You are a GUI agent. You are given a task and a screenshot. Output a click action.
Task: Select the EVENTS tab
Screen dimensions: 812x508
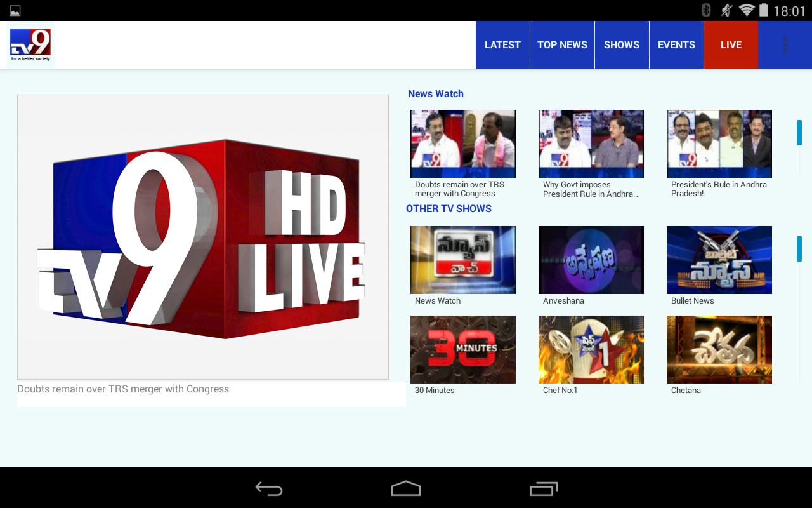click(676, 44)
